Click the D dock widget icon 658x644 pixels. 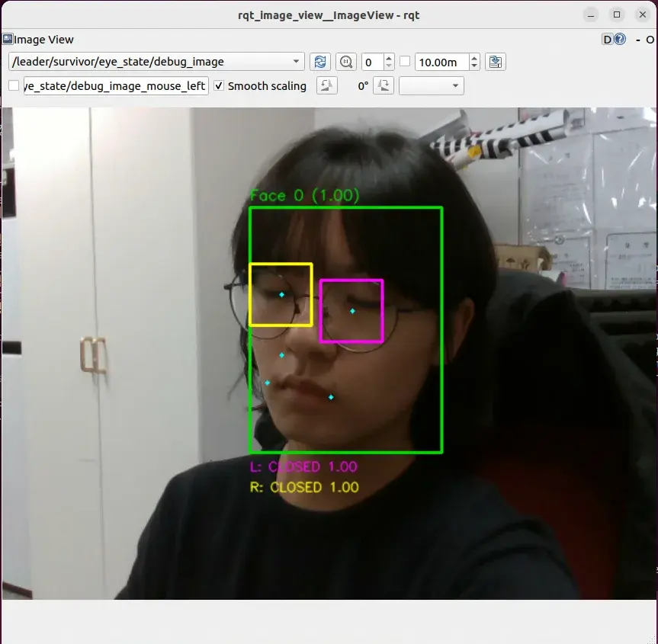tap(607, 40)
